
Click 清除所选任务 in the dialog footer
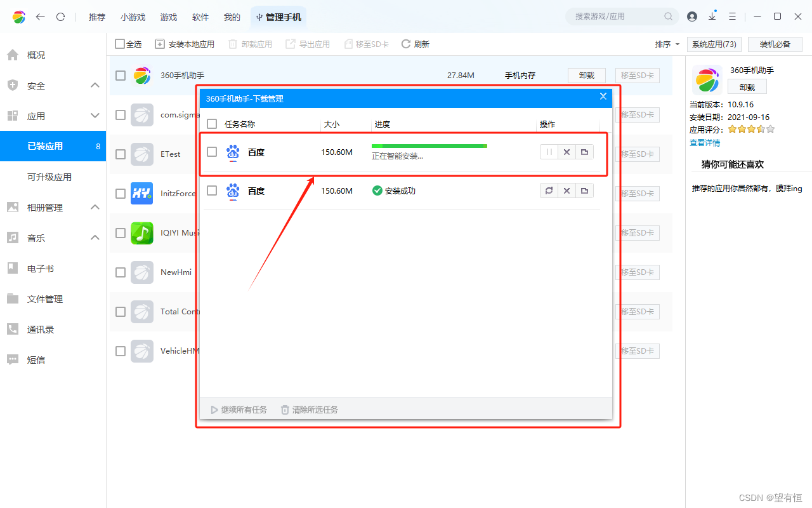point(310,410)
